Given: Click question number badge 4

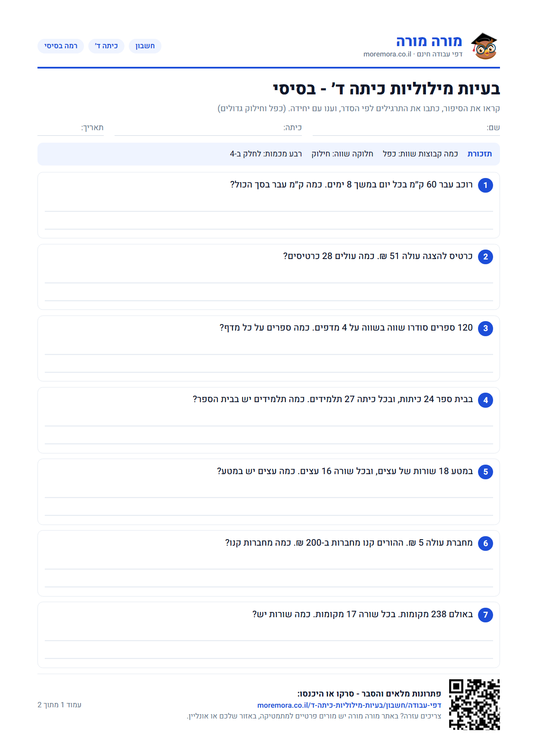Looking at the screenshot, I should pyautogui.click(x=485, y=400).
